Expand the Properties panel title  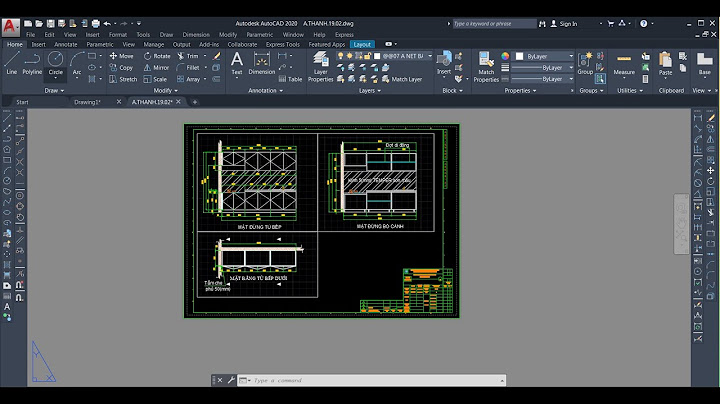(520, 90)
